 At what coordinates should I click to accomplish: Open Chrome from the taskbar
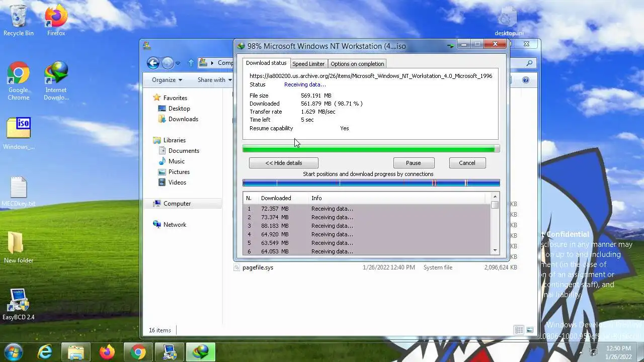click(x=138, y=352)
